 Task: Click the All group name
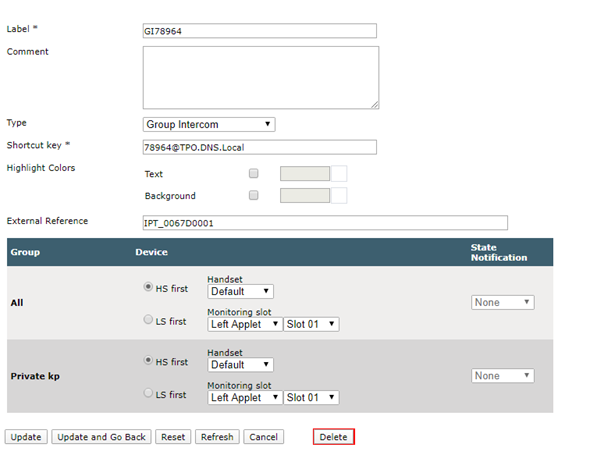pyautogui.click(x=17, y=303)
